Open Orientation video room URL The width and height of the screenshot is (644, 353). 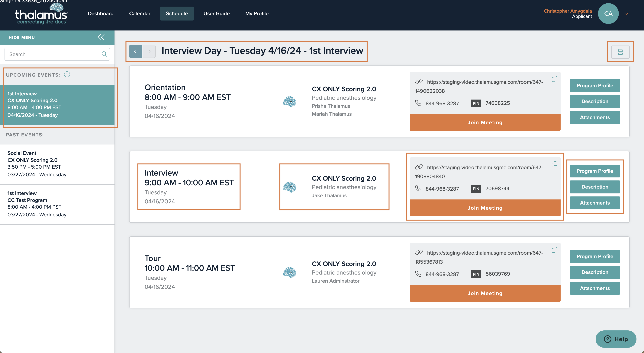479,86
